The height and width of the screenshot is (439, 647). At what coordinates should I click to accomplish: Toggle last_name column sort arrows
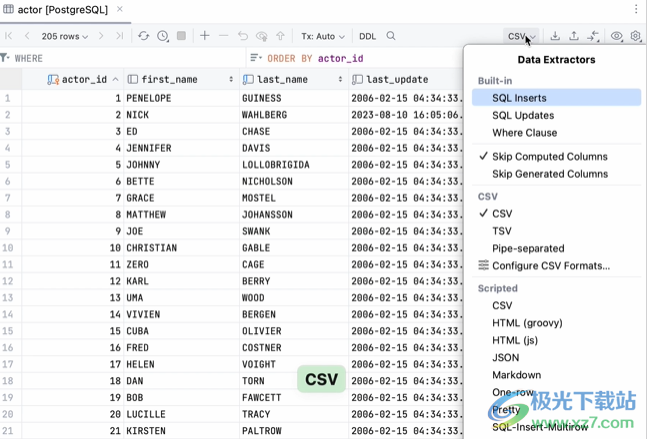(x=340, y=79)
